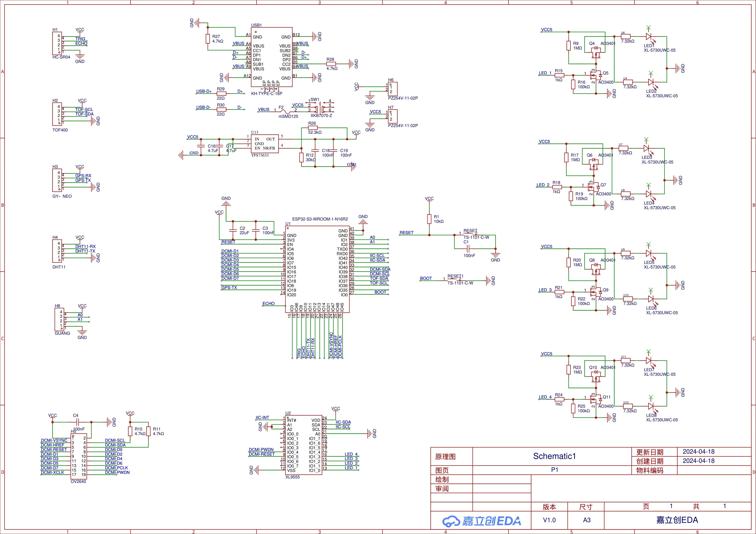Viewport: 756px width, 534px height.
Task: Select capacitor C2 symbol
Action: coord(233,230)
